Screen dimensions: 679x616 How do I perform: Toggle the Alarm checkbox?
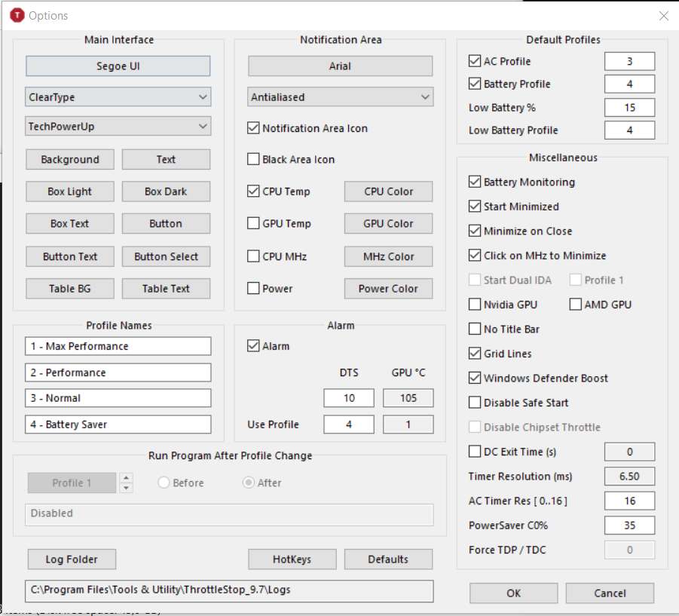[253, 346]
